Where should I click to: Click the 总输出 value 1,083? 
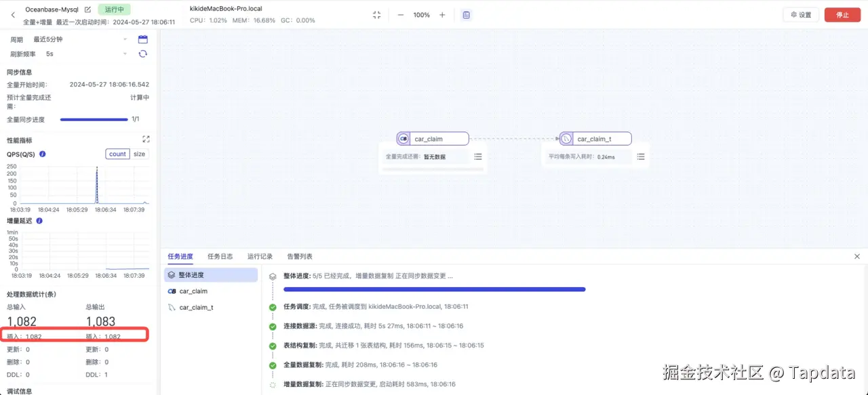point(100,322)
